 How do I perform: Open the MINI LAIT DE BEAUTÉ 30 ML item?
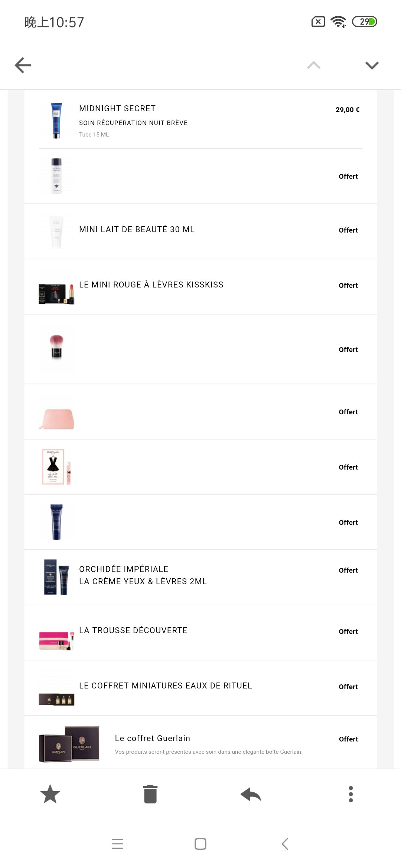click(x=137, y=229)
